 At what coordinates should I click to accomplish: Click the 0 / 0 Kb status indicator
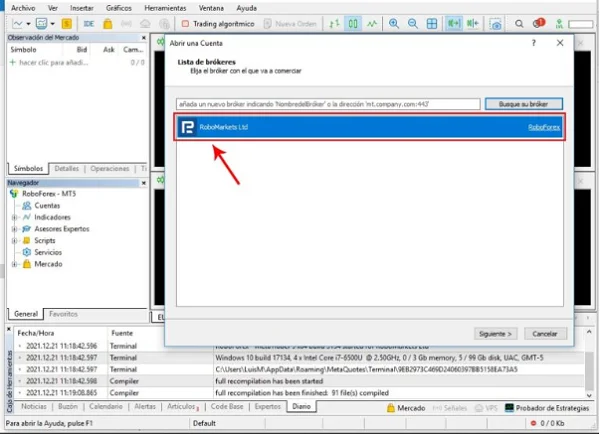point(548,423)
